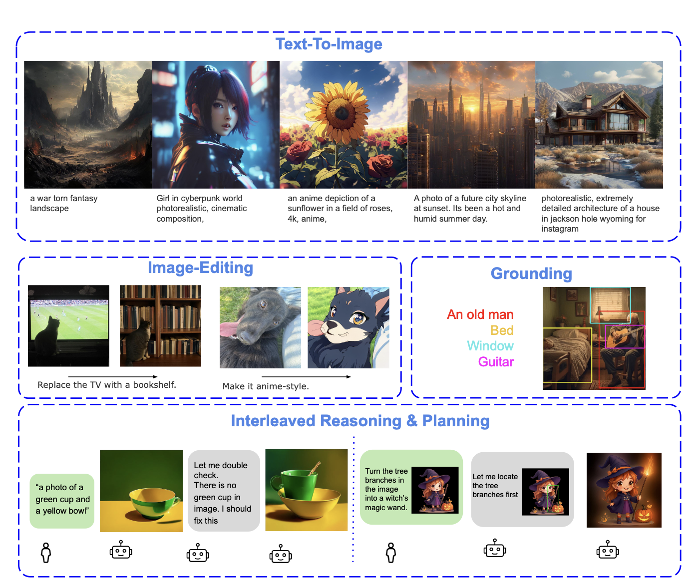Click the 'Girl in cyberpunk world' caption

(202, 209)
